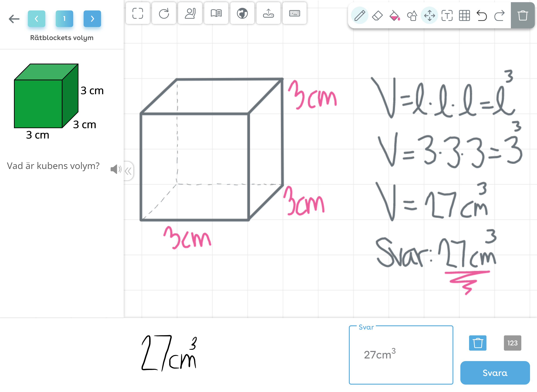Go to the next exercise with the right chevron

pos(92,19)
